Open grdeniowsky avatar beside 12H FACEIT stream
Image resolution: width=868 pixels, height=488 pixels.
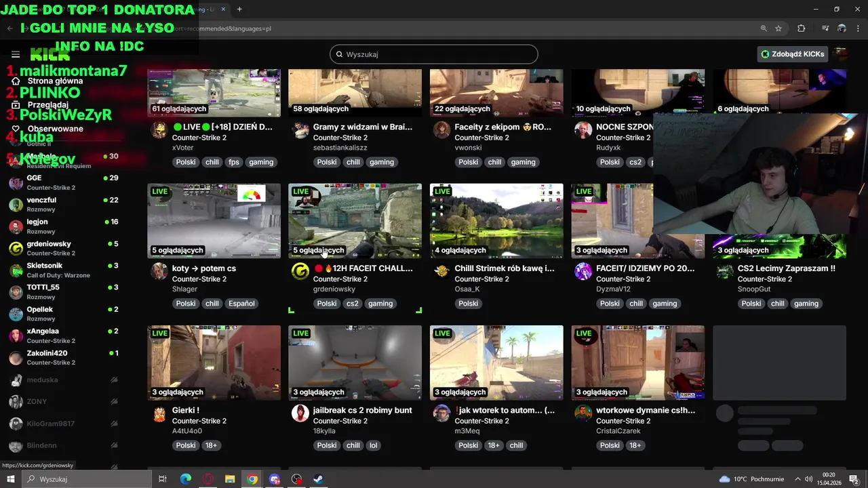(300, 272)
